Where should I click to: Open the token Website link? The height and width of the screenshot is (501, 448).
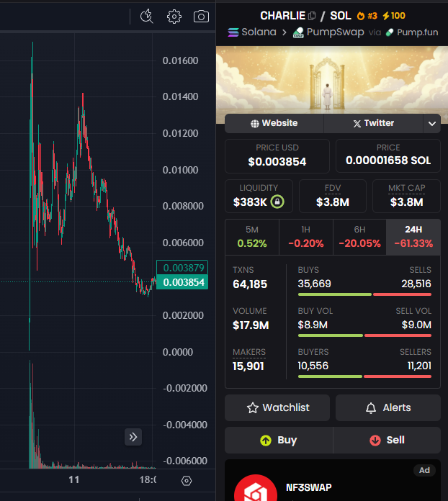click(274, 123)
